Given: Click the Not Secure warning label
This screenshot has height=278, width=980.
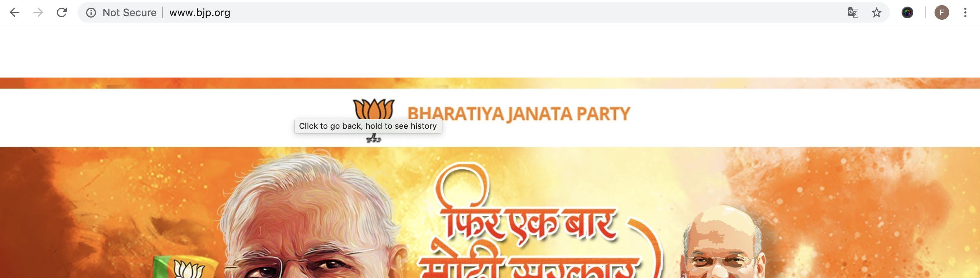Looking at the screenshot, I should coord(129,13).
